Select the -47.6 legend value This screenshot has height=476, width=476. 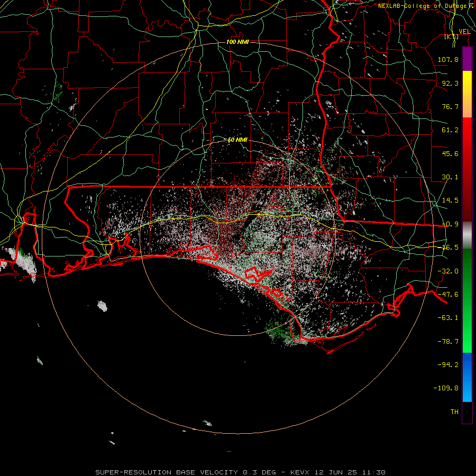pyautogui.click(x=448, y=295)
